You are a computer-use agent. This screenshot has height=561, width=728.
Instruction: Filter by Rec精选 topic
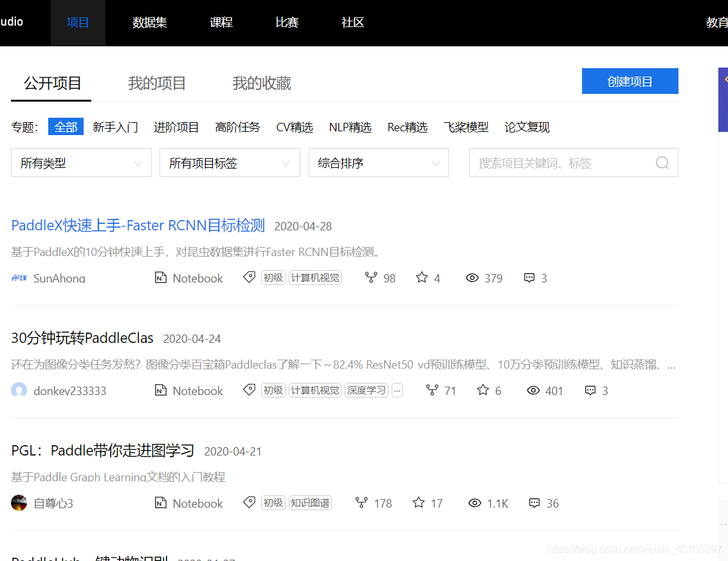pyautogui.click(x=408, y=127)
